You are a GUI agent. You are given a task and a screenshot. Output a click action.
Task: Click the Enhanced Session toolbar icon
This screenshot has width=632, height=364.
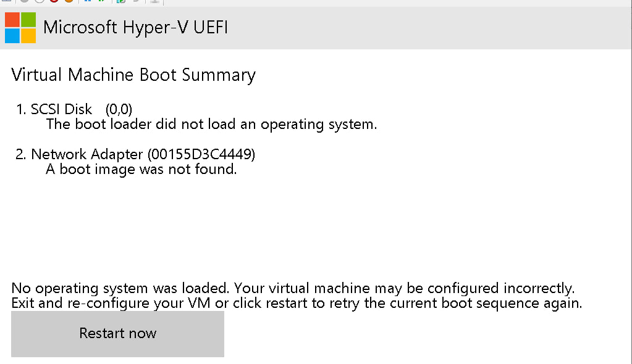(x=154, y=1)
